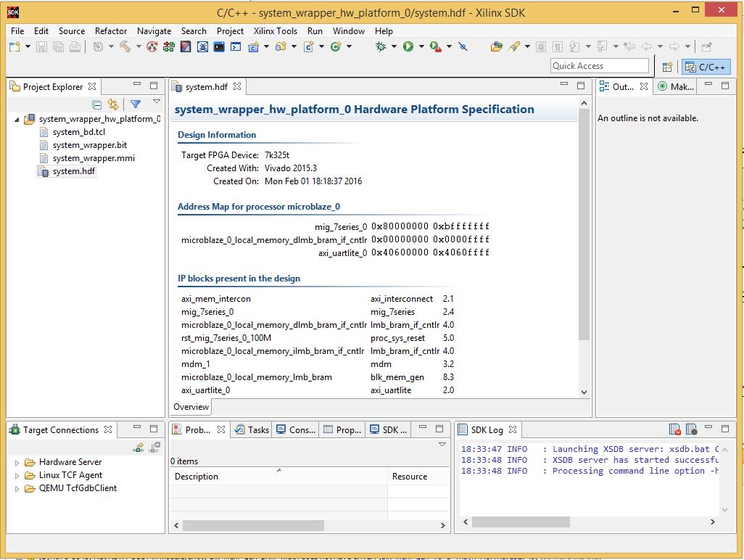
Task: Switch to the Tasks tab
Action: (x=252, y=429)
